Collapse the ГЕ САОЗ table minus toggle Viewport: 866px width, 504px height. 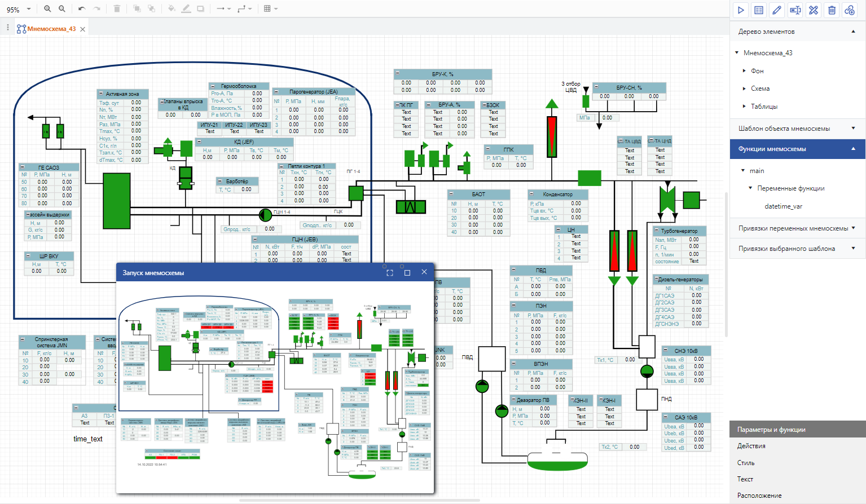(23, 167)
